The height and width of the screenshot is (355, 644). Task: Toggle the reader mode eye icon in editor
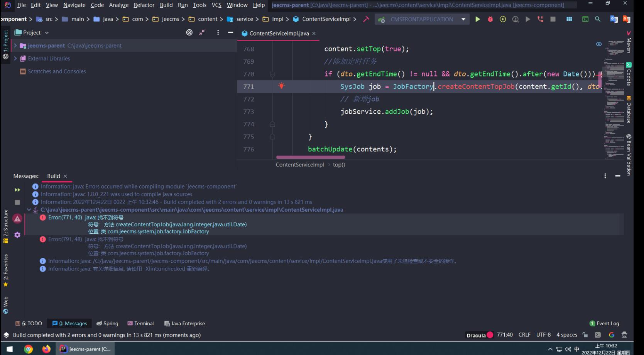598,44
